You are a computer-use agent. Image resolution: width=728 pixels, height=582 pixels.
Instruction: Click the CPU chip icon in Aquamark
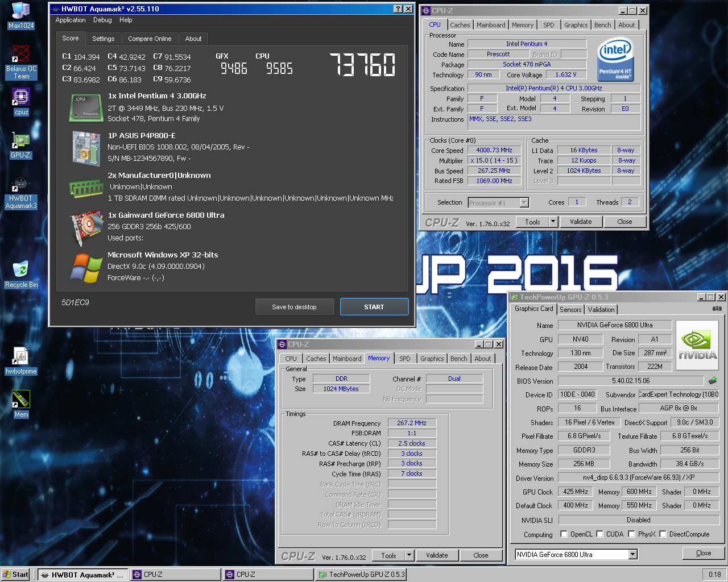[86, 107]
